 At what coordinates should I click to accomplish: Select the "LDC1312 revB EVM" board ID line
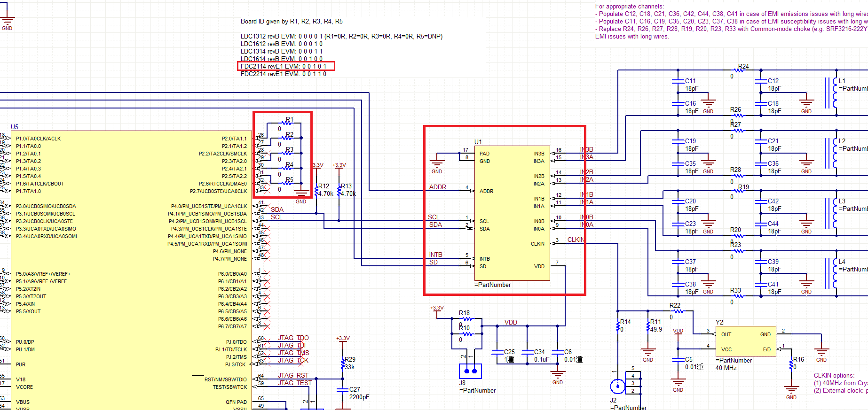click(x=341, y=36)
